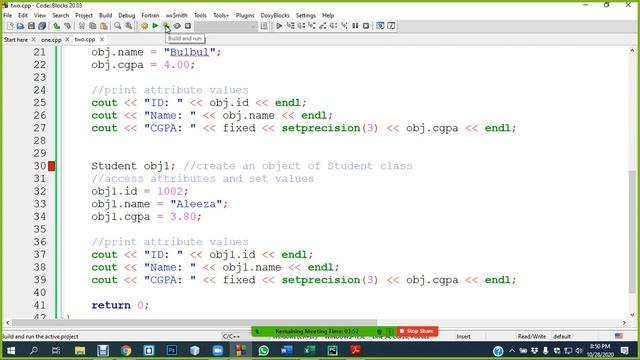640x360 pixels.
Task: Open the Project menu
Action: pyautogui.click(x=84, y=16)
